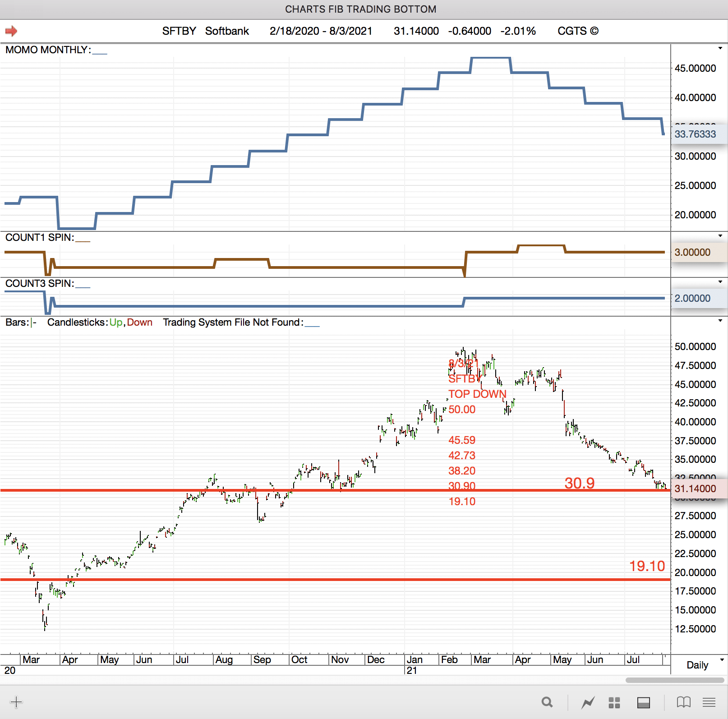
Task: Open the book icon in bottom toolbar
Action: click(x=684, y=702)
